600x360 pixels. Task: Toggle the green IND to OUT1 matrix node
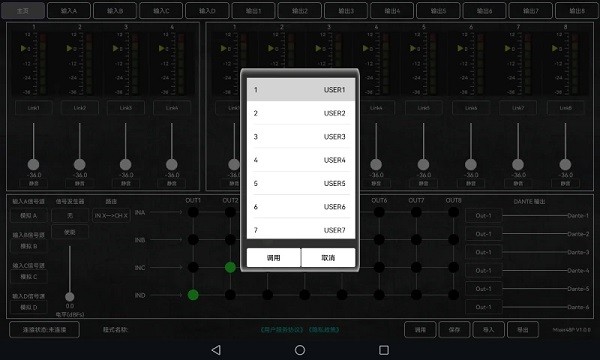(193, 295)
